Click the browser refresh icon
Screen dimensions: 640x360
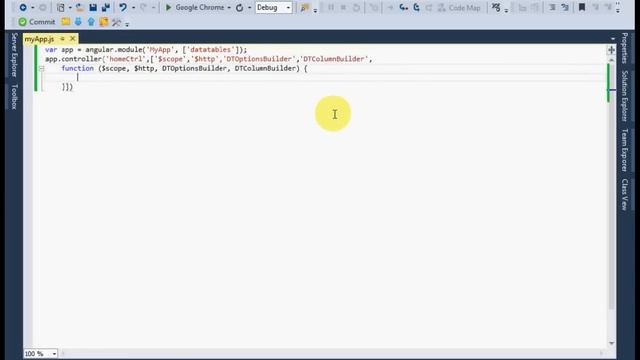point(240,7)
